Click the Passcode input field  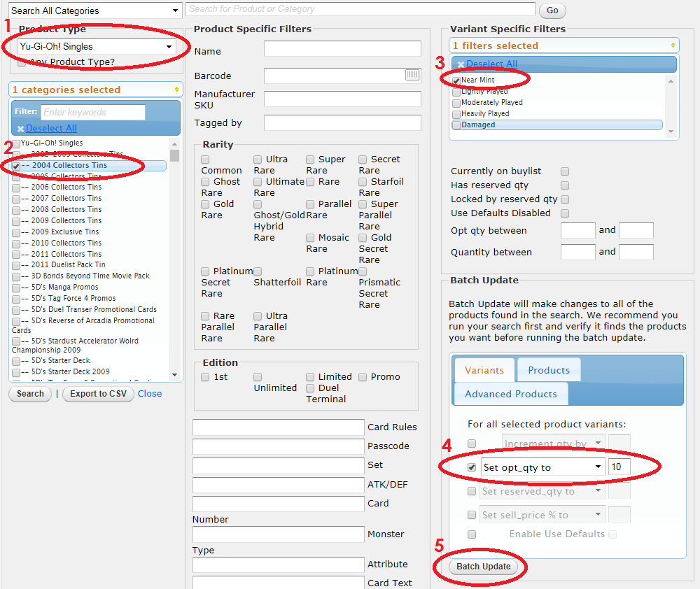point(279,446)
